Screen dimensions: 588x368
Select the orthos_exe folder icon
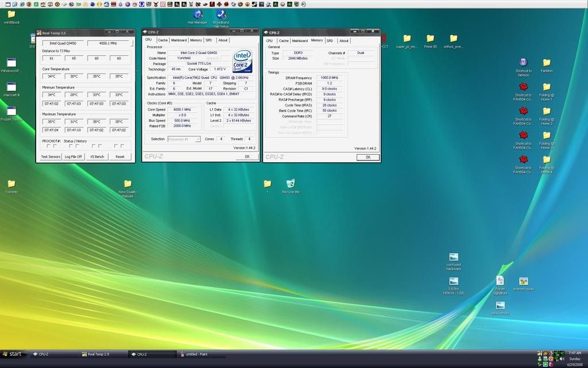454,41
